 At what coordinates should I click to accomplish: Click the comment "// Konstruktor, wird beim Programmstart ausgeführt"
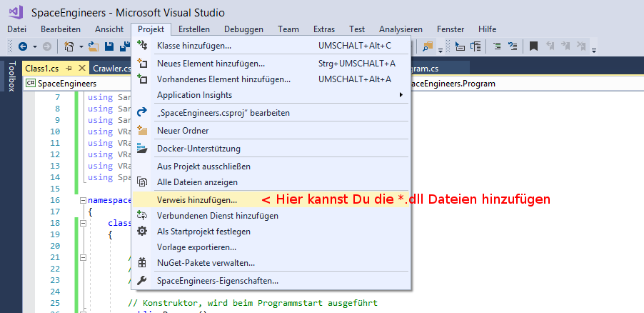[x=253, y=304]
